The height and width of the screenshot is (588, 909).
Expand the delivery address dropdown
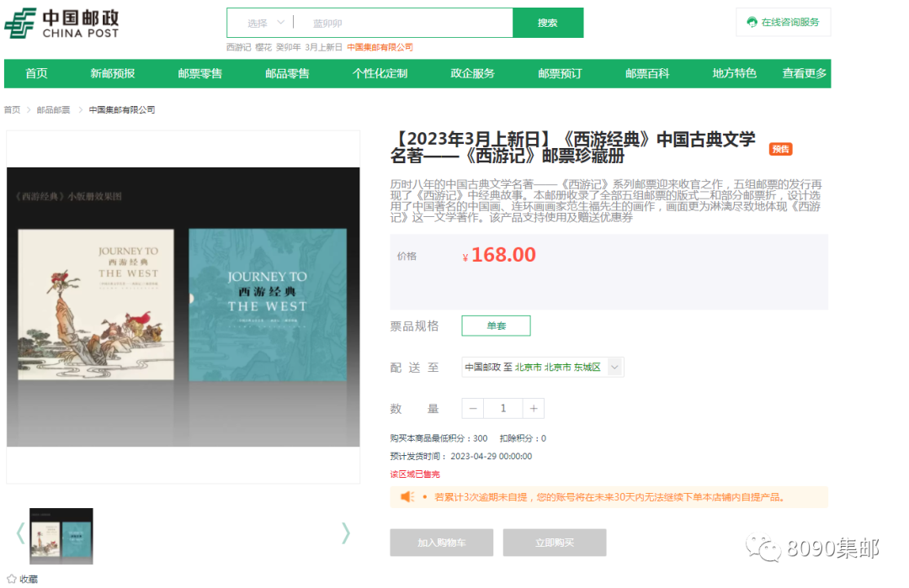pos(614,367)
